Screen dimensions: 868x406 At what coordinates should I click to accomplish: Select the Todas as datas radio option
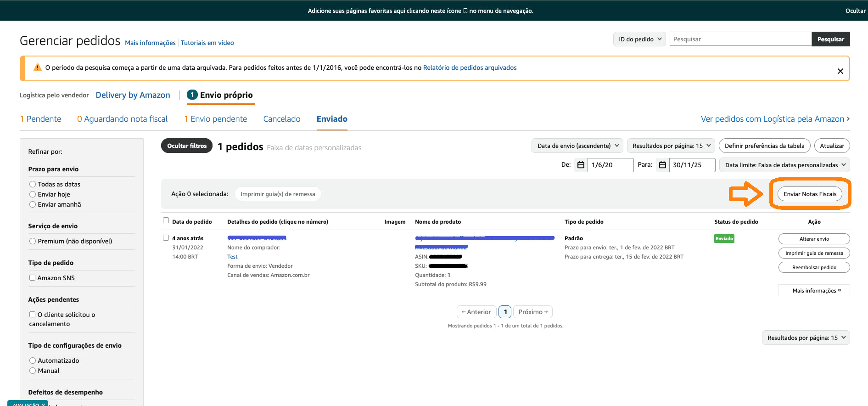[33, 184]
